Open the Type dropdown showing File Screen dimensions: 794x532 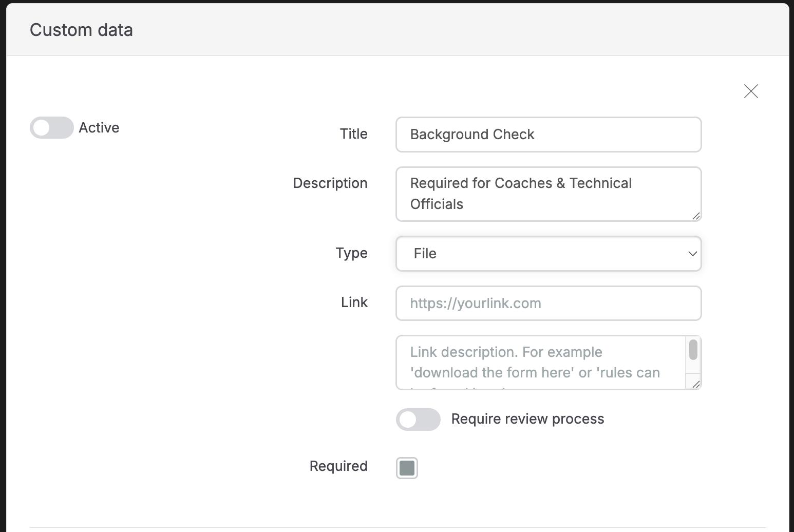pyautogui.click(x=548, y=254)
